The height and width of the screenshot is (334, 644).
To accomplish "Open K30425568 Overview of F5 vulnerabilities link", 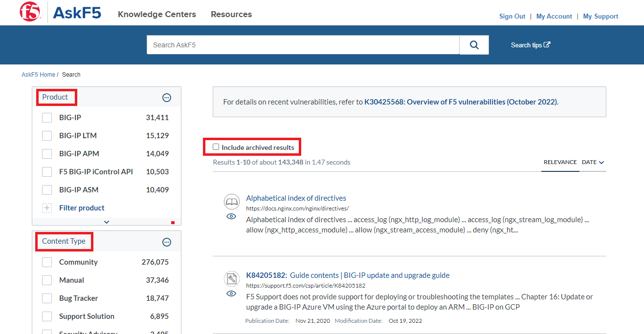I will click(x=461, y=102).
